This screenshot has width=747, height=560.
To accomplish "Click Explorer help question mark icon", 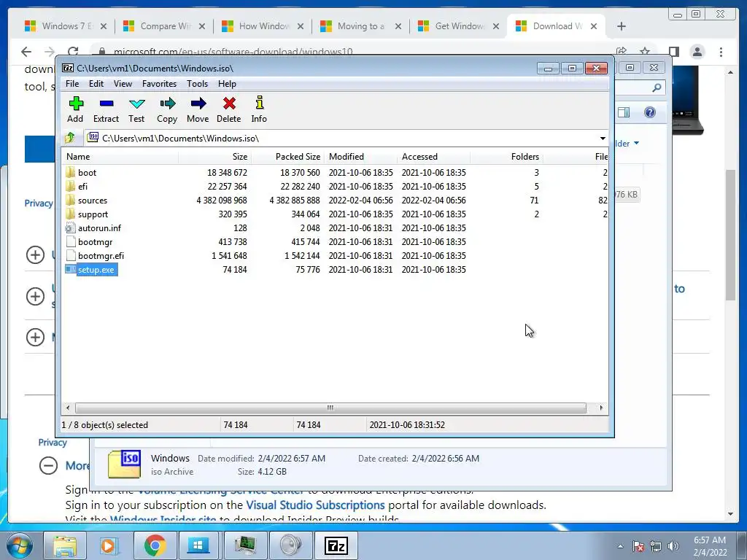I will [x=650, y=112].
